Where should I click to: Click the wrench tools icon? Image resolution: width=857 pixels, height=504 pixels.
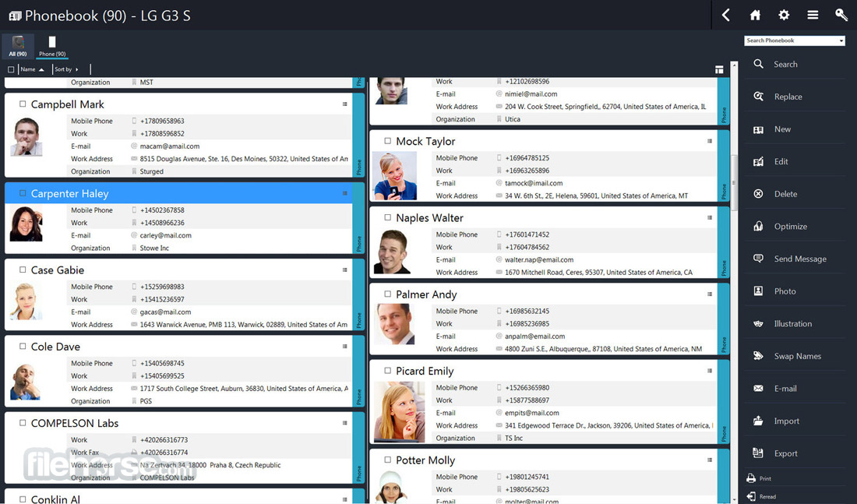[x=841, y=15]
